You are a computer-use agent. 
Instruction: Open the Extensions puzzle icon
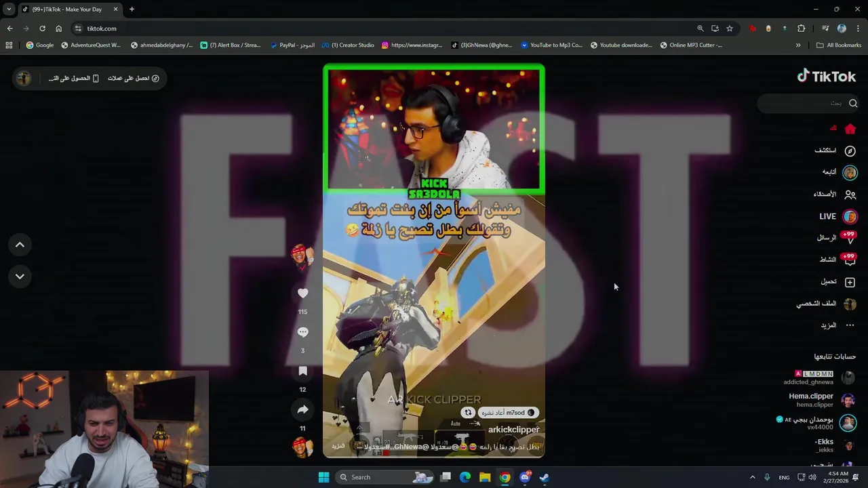(x=802, y=28)
